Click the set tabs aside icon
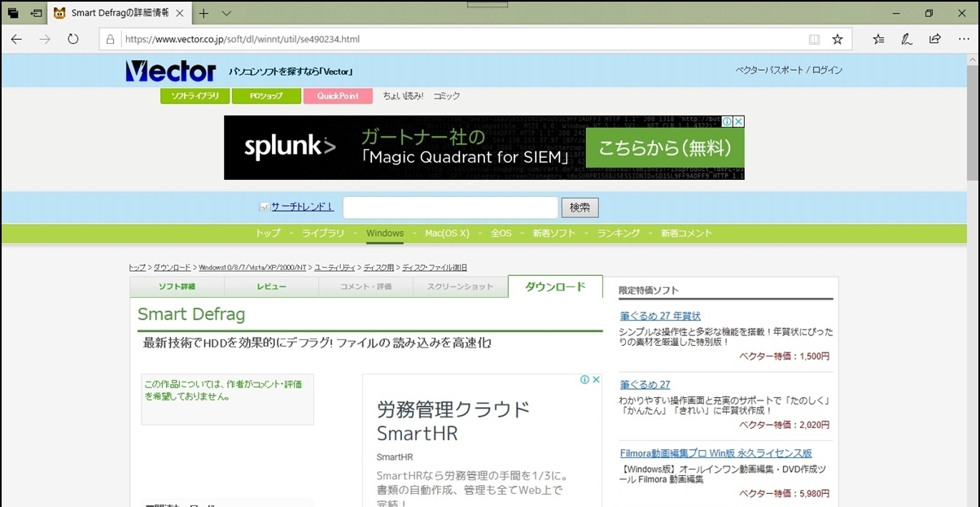The height and width of the screenshot is (507, 980). [x=37, y=13]
